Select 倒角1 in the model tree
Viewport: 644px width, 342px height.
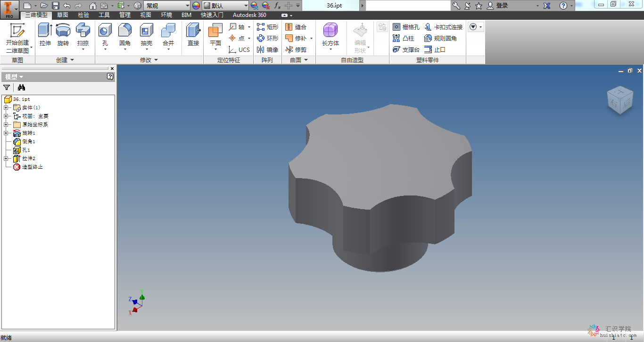coord(25,141)
